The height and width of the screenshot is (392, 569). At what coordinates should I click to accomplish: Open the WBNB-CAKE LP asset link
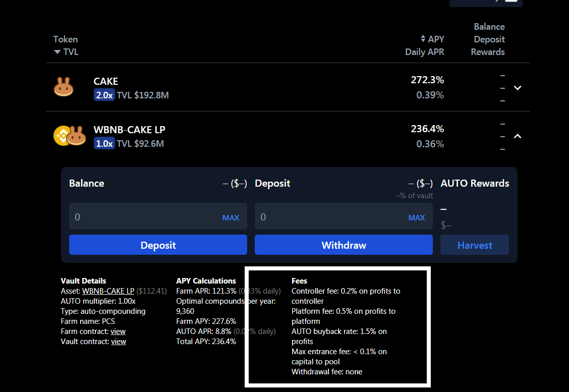coord(108,291)
